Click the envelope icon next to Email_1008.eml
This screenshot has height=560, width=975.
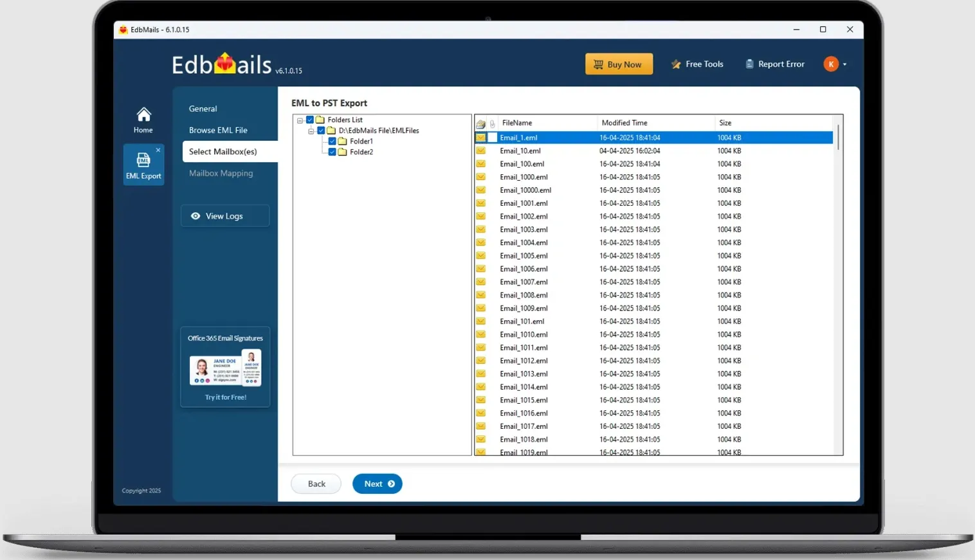pos(480,295)
